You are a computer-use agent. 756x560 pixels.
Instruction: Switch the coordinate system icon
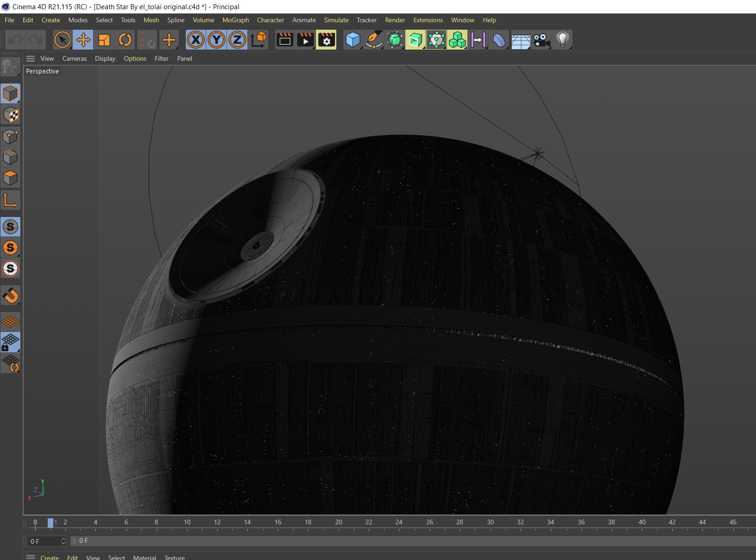[x=258, y=40]
